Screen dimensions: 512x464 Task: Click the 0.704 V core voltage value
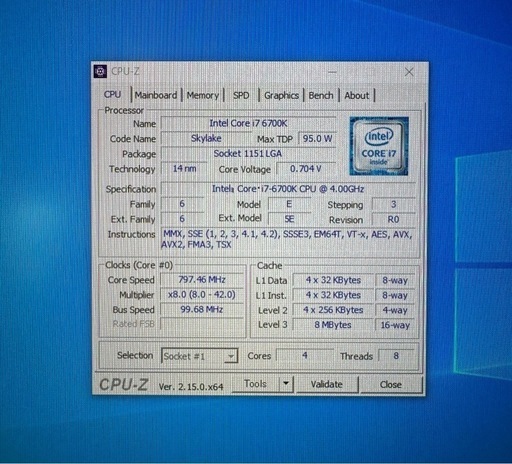[306, 169]
